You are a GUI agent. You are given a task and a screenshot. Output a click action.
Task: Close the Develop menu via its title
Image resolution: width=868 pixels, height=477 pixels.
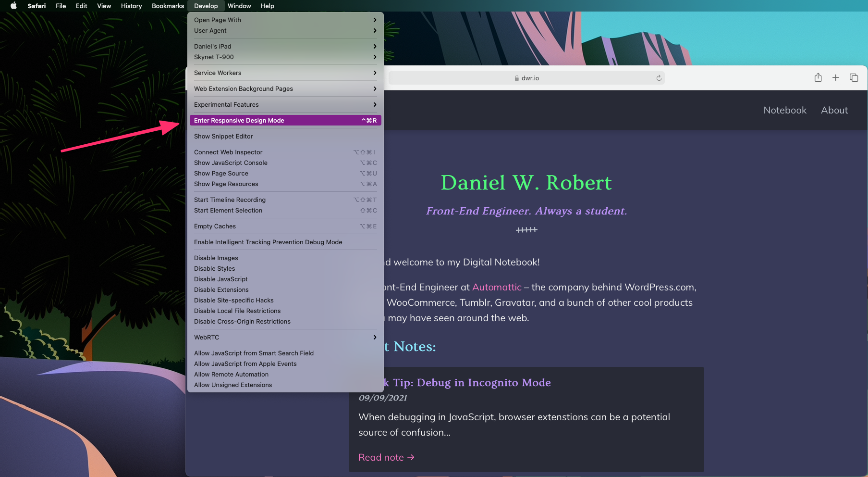(206, 6)
